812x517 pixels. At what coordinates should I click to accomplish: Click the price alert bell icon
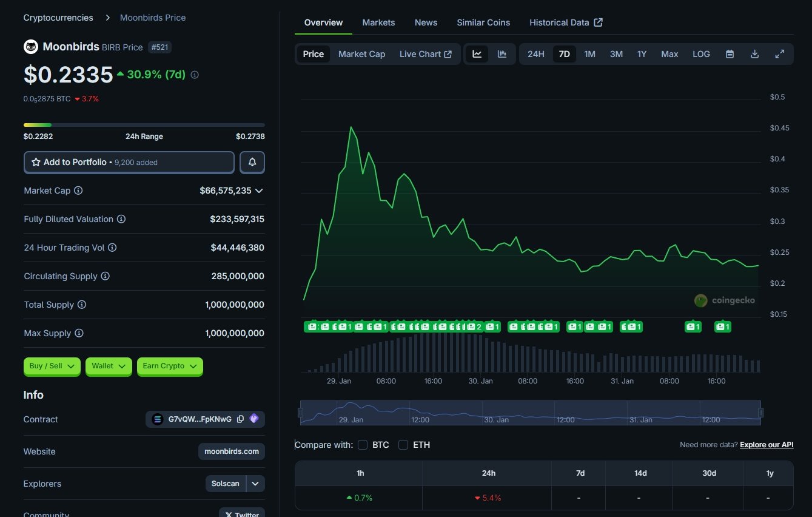click(x=252, y=163)
